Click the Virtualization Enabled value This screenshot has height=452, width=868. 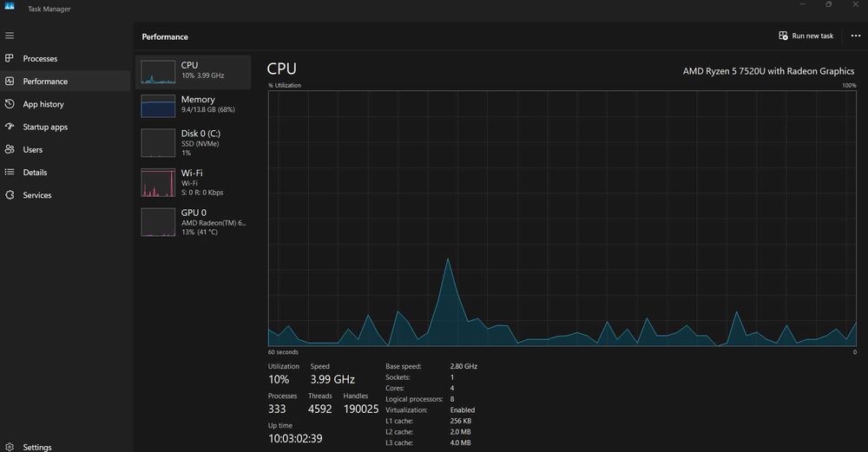coord(463,410)
